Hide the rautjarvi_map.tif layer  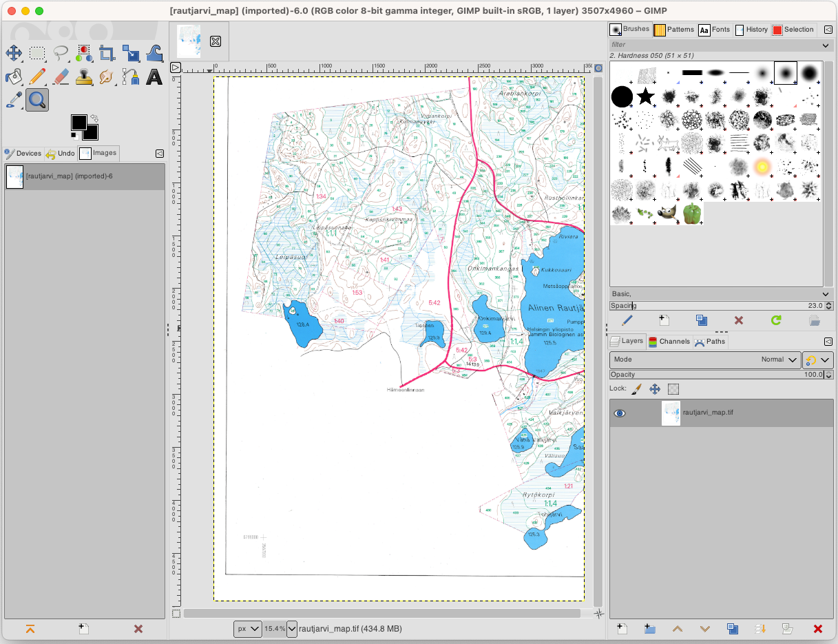(619, 413)
